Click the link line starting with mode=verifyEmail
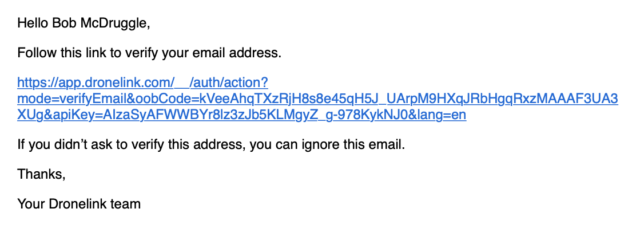This screenshot has width=644, height=244. pos(317,99)
